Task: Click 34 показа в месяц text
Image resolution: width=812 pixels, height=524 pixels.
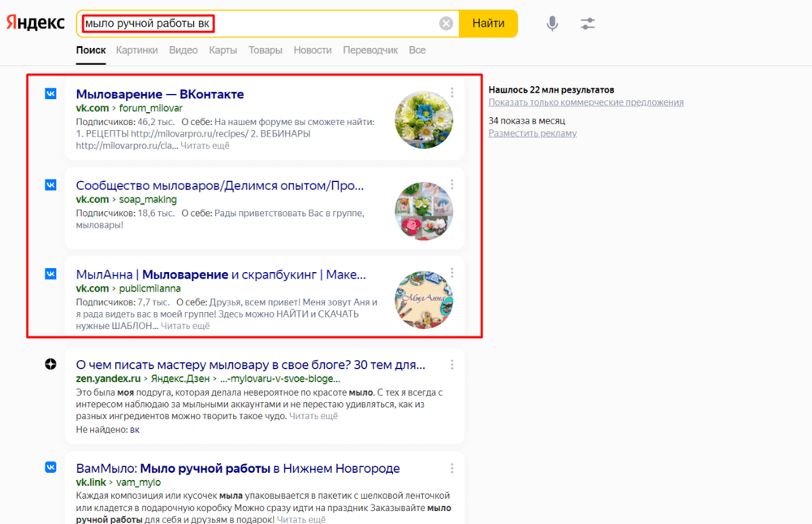Action: point(527,121)
